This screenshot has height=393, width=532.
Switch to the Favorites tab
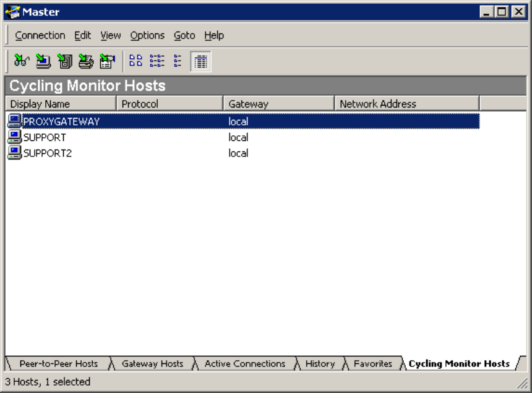tap(373, 363)
